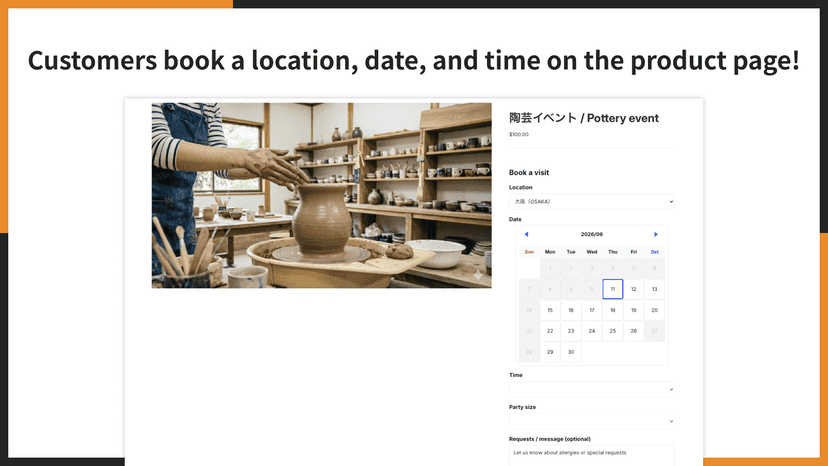Screen dimensions: 828x466
Task: Select date 11 in the calendar
Action: coord(613,289)
